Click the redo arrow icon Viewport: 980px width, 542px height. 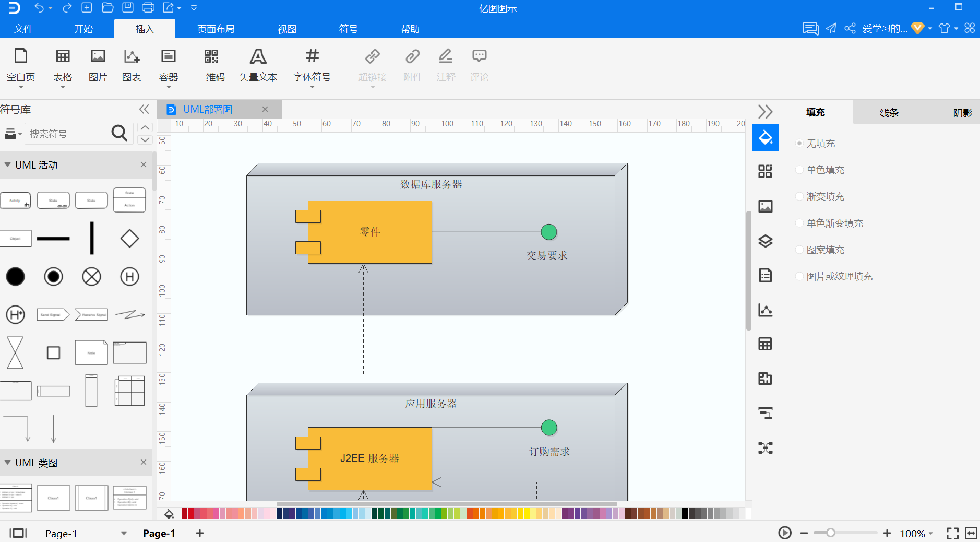tap(67, 8)
